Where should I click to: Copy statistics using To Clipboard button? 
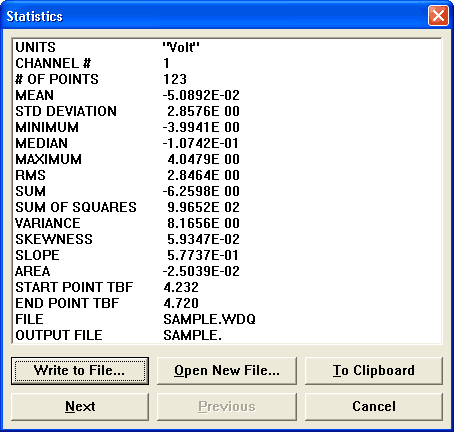(374, 371)
